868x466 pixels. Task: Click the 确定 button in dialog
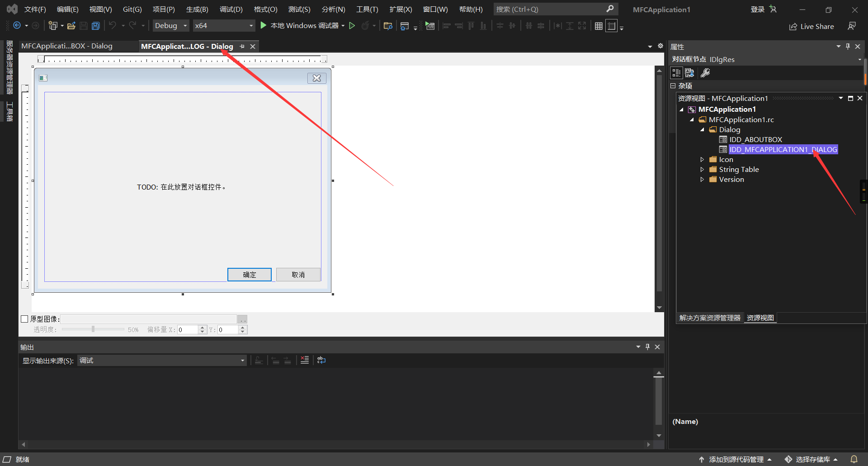(250, 275)
